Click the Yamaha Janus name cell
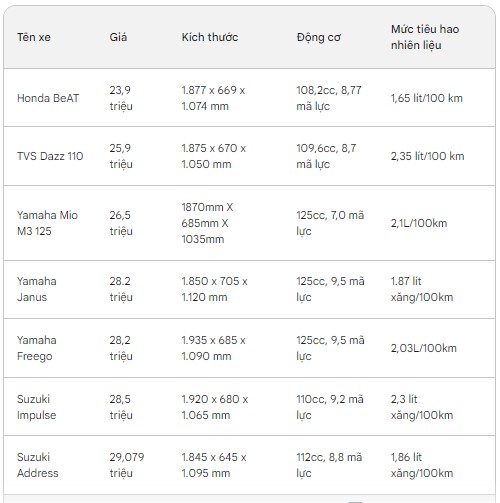This screenshot has height=503, width=500. click(37, 289)
